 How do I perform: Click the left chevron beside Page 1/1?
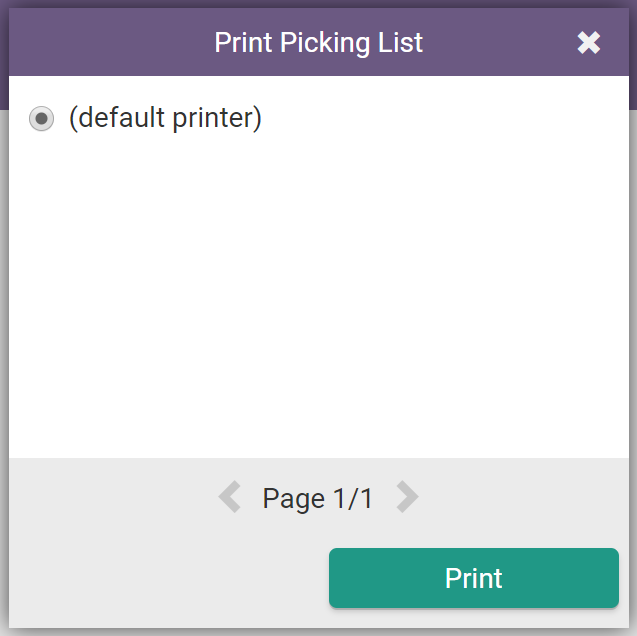coord(230,497)
